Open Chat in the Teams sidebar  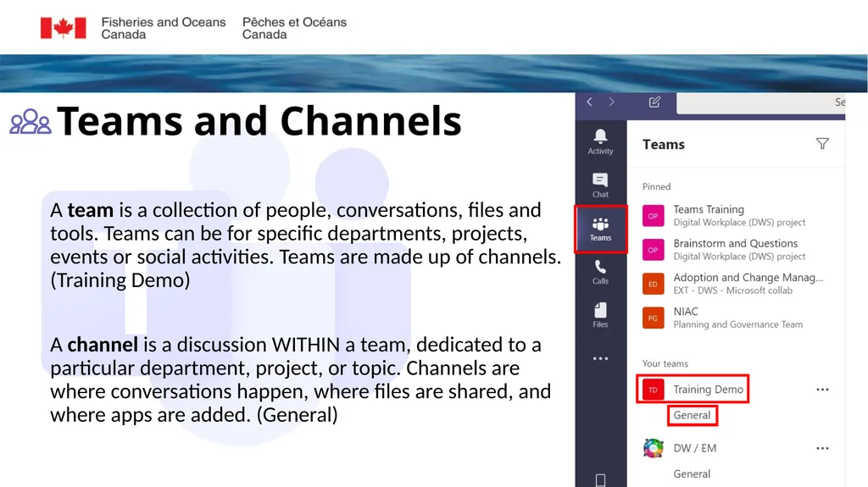click(x=600, y=185)
